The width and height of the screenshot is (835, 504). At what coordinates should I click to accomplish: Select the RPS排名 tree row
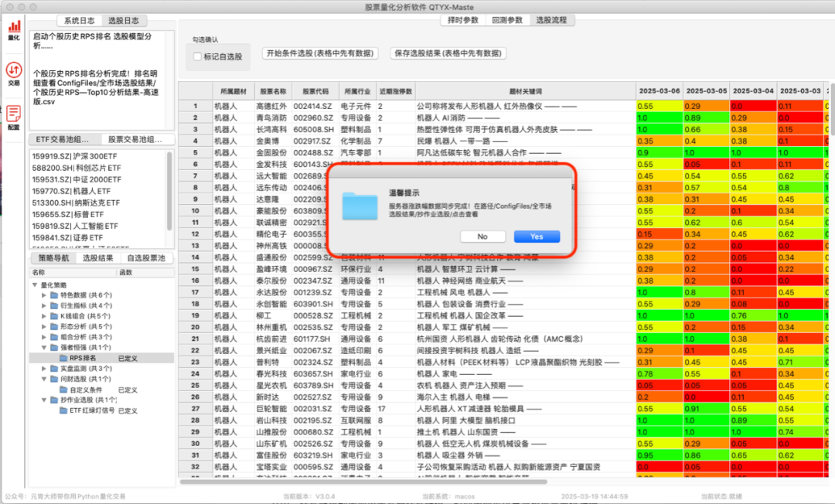click(x=102, y=358)
